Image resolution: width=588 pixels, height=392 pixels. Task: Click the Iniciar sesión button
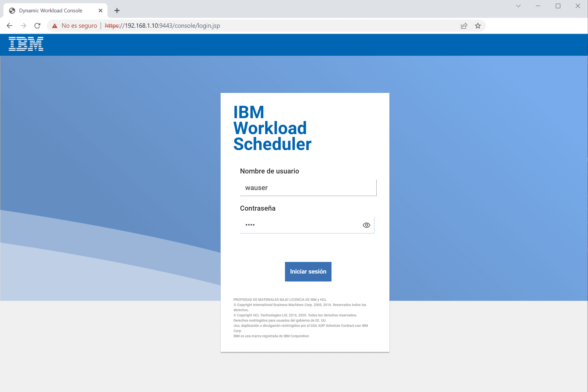[x=308, y=272]
